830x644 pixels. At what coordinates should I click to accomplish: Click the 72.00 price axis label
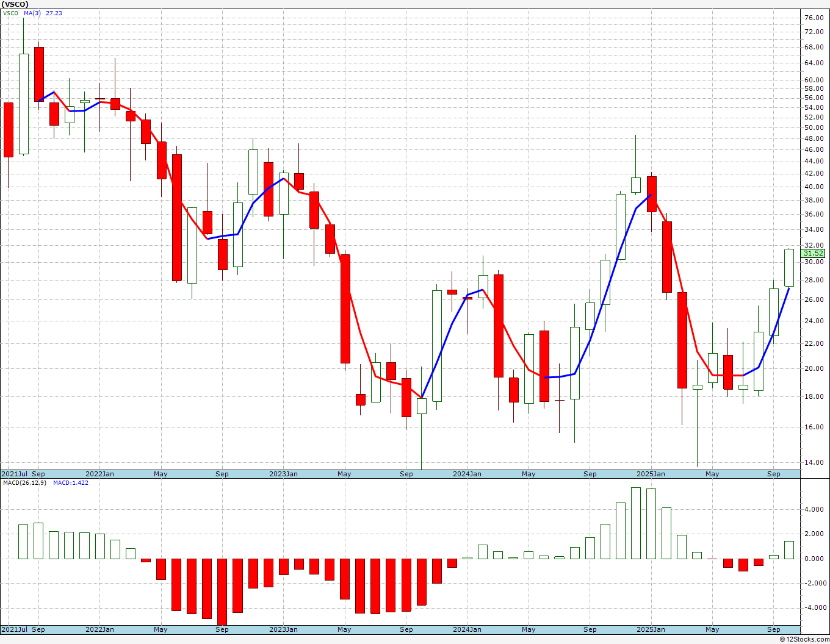[814, 32]
